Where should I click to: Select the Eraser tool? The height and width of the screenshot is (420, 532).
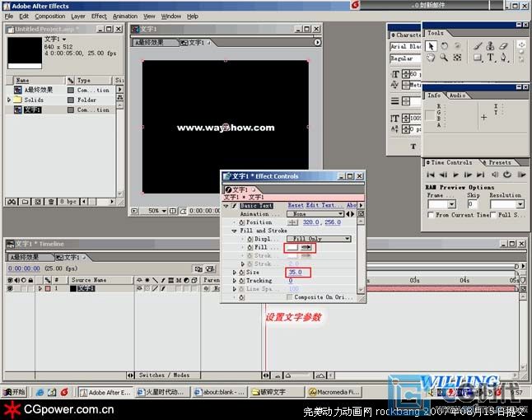[503, 46]
